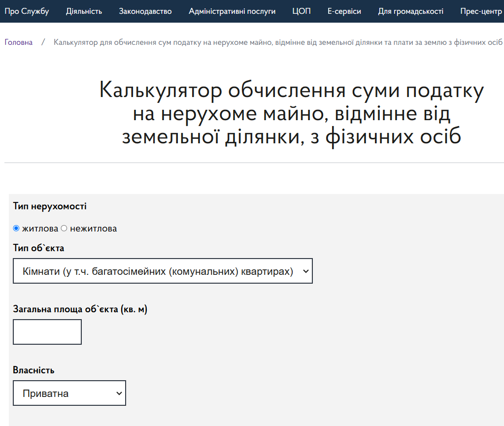Image resolution: width=504 pixels, height=426 pixels.
Task: Click the Власність label
Action: click(34, 370)
